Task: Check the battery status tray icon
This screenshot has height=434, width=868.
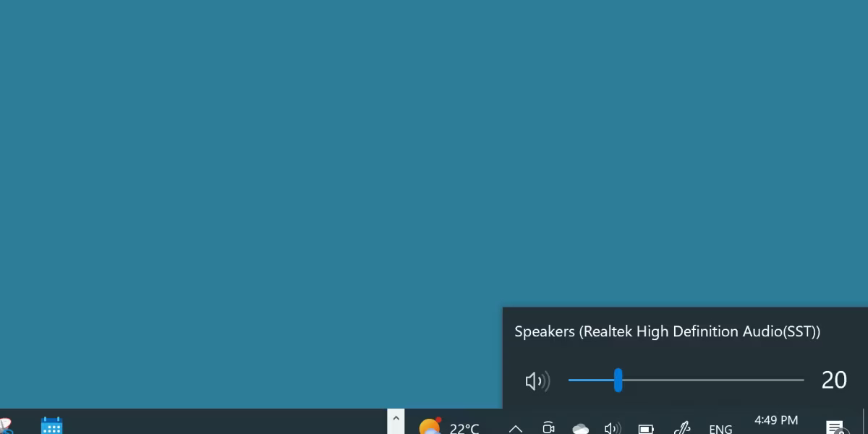Action: [646, 429]
